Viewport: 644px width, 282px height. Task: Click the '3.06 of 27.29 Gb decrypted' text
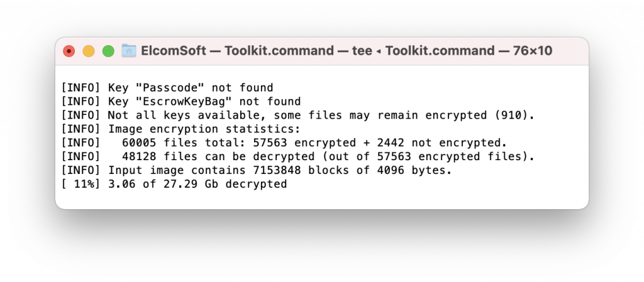(x=197, y=184)
